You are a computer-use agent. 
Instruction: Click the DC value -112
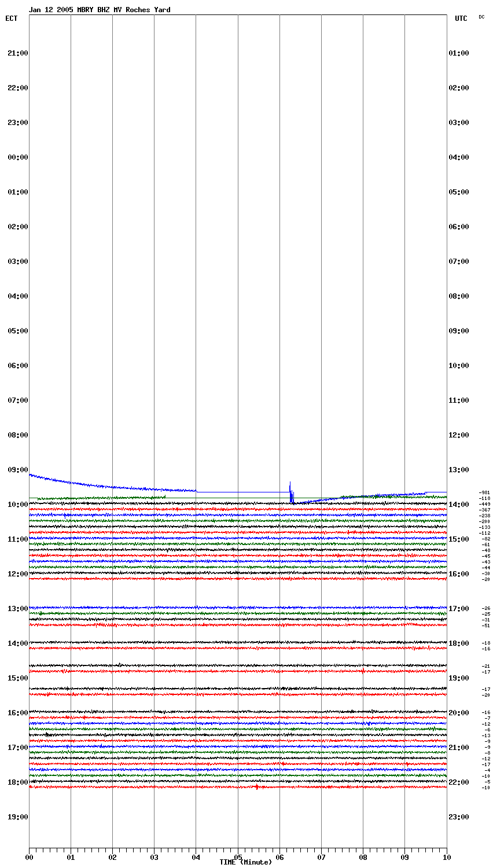pyautogui.click(x=484, y=533)
